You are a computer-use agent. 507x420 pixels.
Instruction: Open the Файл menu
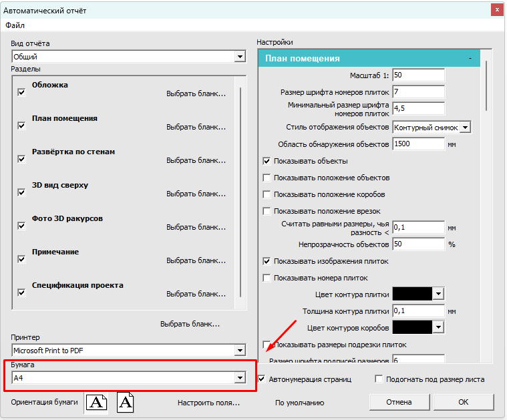[x=15, y=25]
